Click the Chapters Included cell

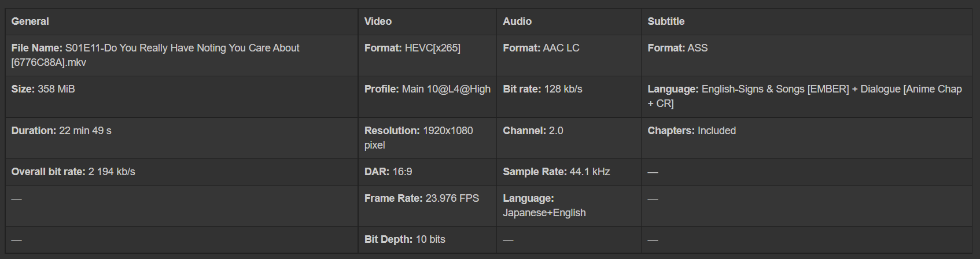tap(692, 131)
